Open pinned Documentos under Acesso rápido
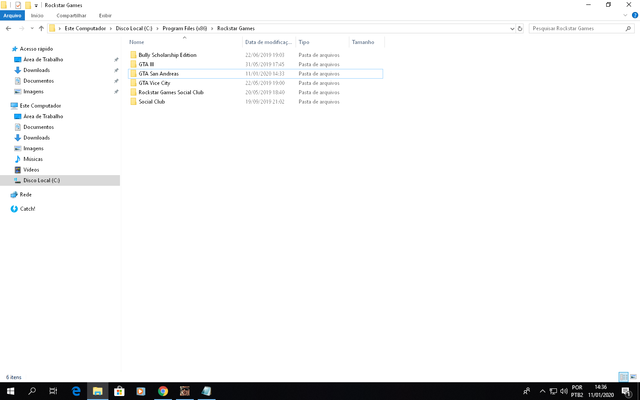 click(38, 81)
